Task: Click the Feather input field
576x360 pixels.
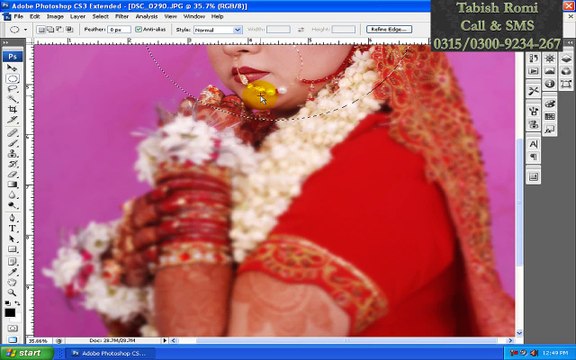Action: [119, 30]
